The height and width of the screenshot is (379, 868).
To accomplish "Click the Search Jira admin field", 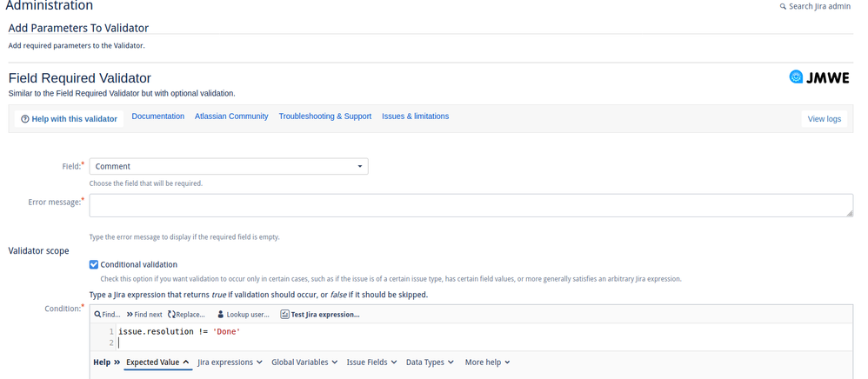I will (x=816, y=7).
